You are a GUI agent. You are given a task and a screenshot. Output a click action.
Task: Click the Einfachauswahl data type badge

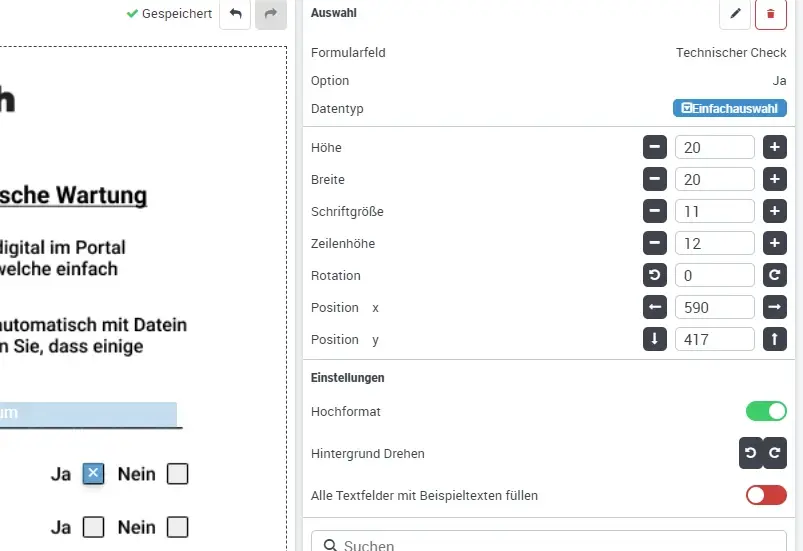729,109
